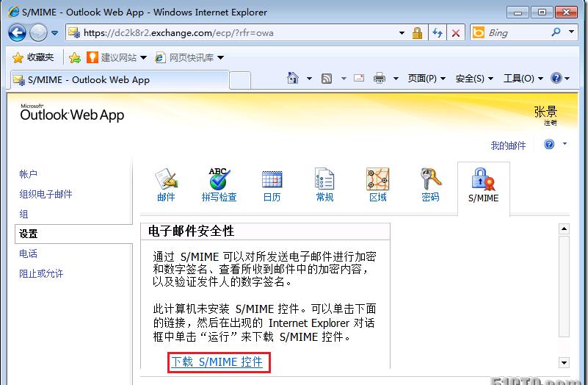Image resolution: width=588 pixels, height=385 pixels.
Task: Click the browser Forward arrow button
Action: [x=38, y=32]
